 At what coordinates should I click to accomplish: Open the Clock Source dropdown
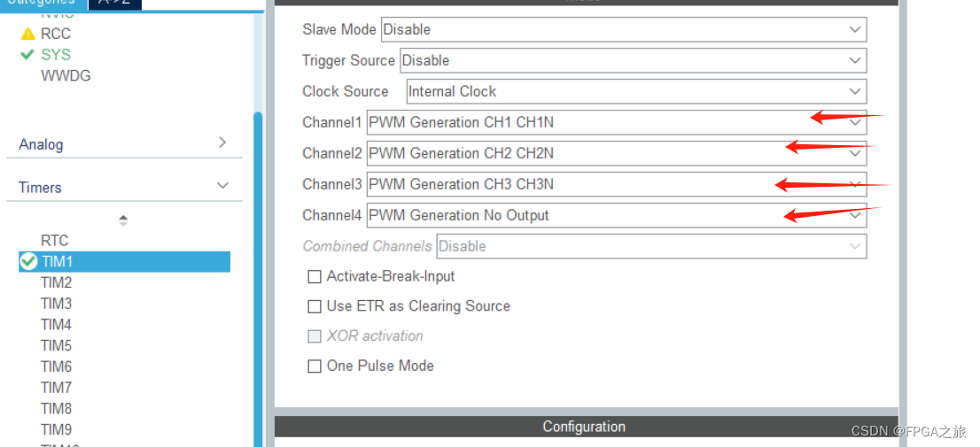(x=636, y=91)
